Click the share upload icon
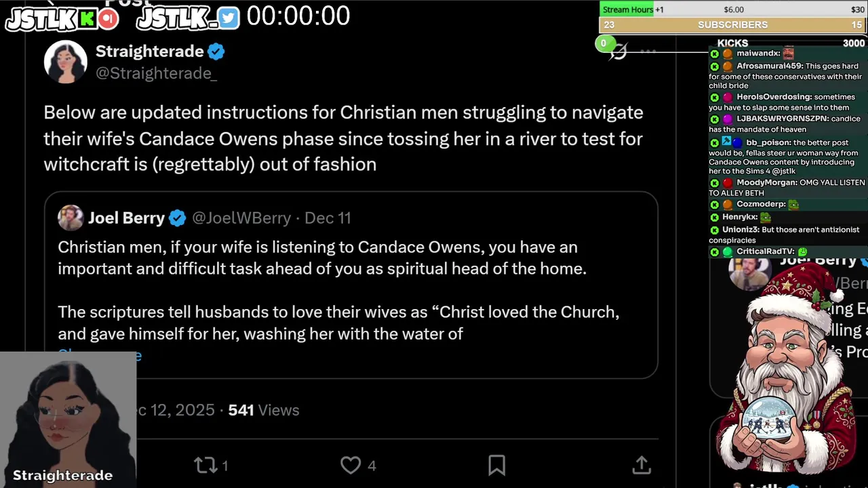Screen dimensions: 868x488 642,465
